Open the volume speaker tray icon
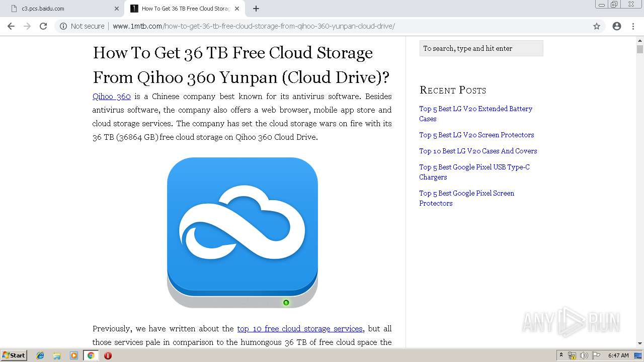644x362 pixels. 584,355
